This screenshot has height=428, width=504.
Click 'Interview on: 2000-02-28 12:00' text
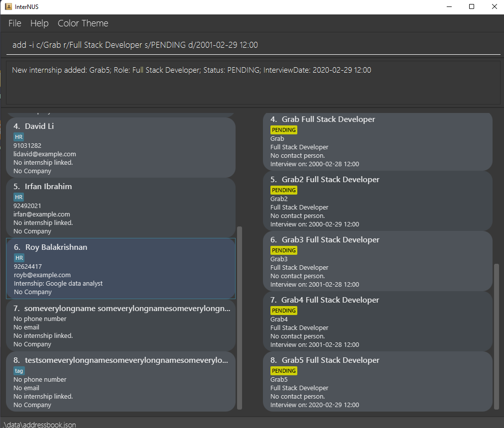(x=315, y=164)
